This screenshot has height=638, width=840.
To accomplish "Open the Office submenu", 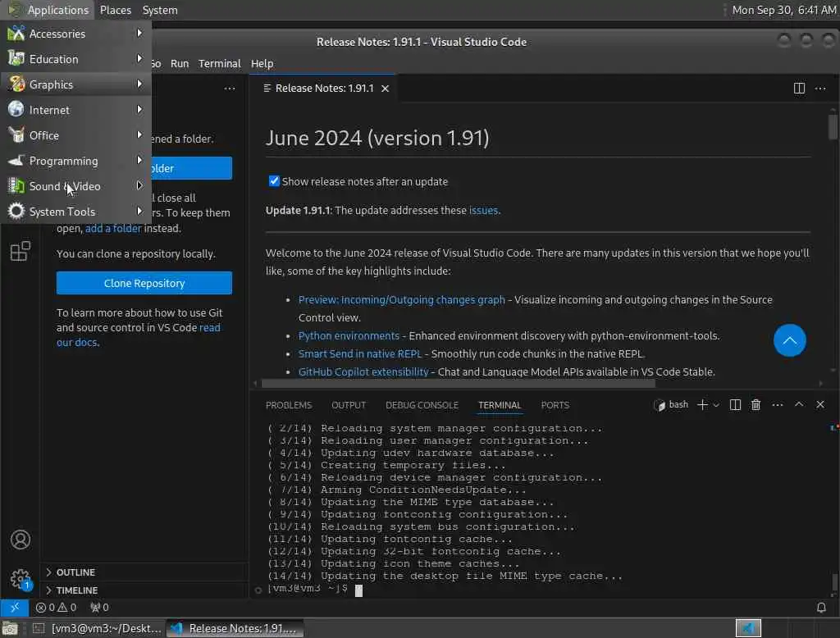I will (x=76, y=135).
